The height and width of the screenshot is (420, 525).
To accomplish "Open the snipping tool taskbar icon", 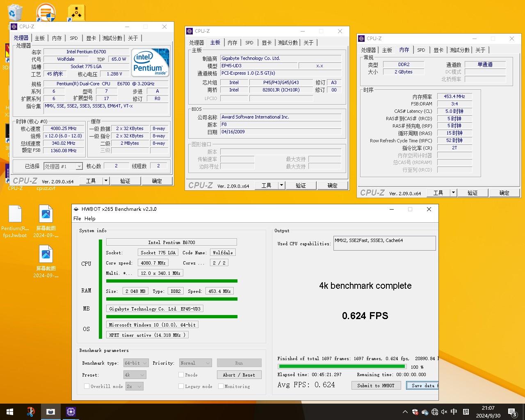I will (x=30, y=412).
